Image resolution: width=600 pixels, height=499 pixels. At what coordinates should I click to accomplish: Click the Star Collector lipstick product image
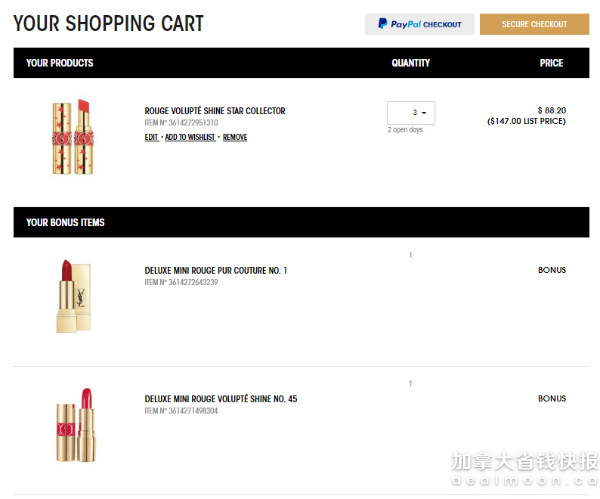tap(70, 135)
